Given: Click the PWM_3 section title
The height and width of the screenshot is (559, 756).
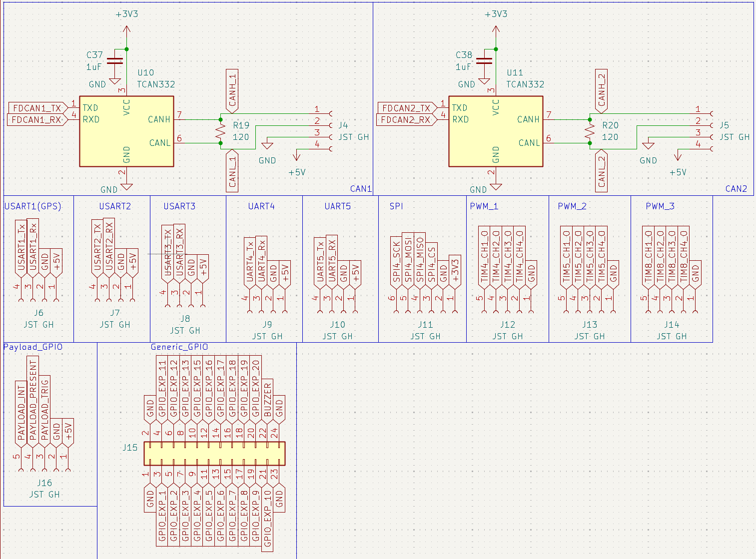Looking at the screenshot, I should coord(660,206).
